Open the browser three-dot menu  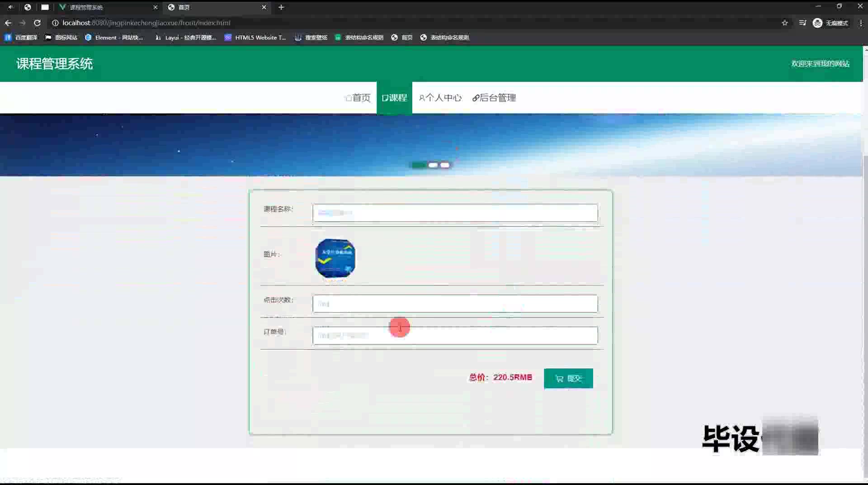click(x=861, y=23)
